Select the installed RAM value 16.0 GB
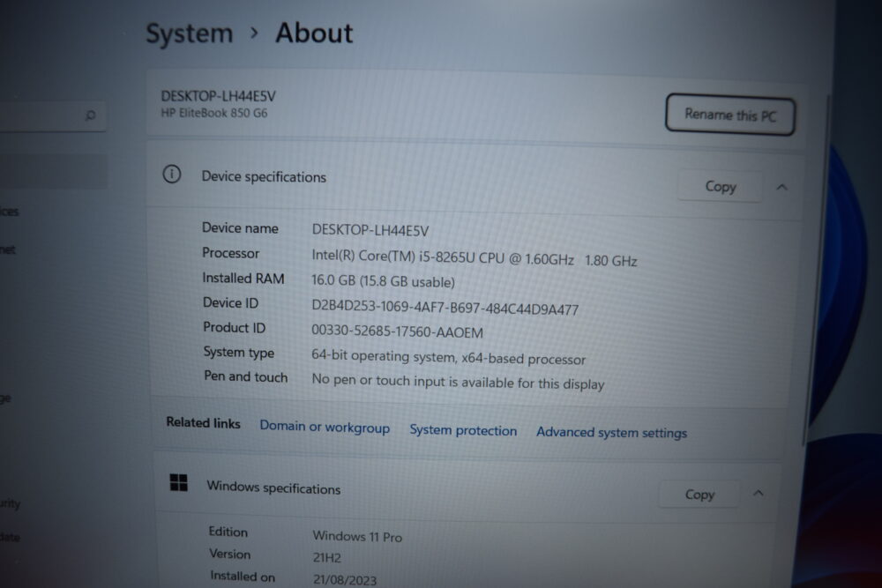882x588 pixels. point(383,281)
